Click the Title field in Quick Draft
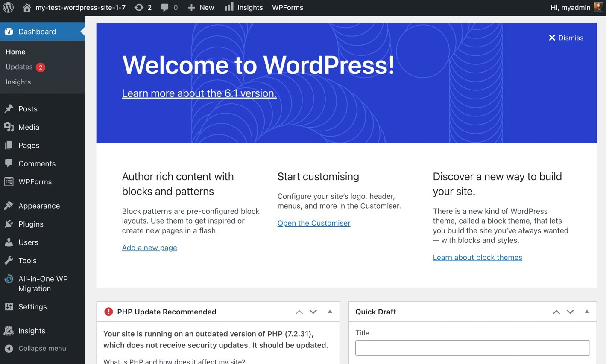The width and height of the screenshot is (606, 364). click(472, 348)
